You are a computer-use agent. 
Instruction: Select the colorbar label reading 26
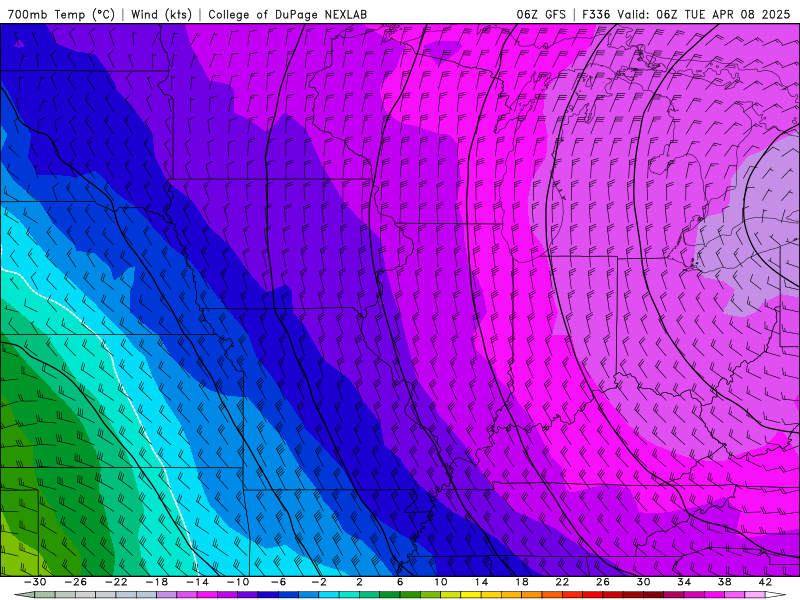click(x=603, y=582)
